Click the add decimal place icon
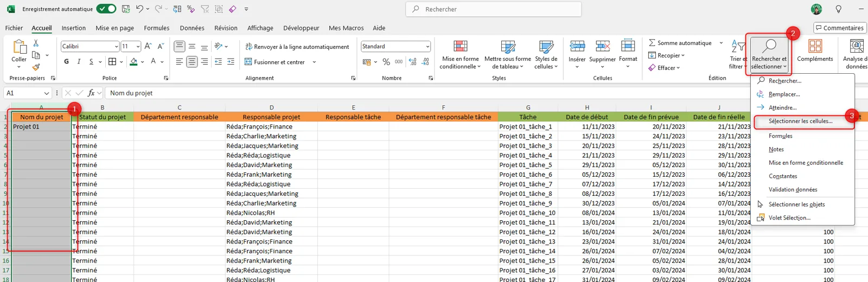 412,62
